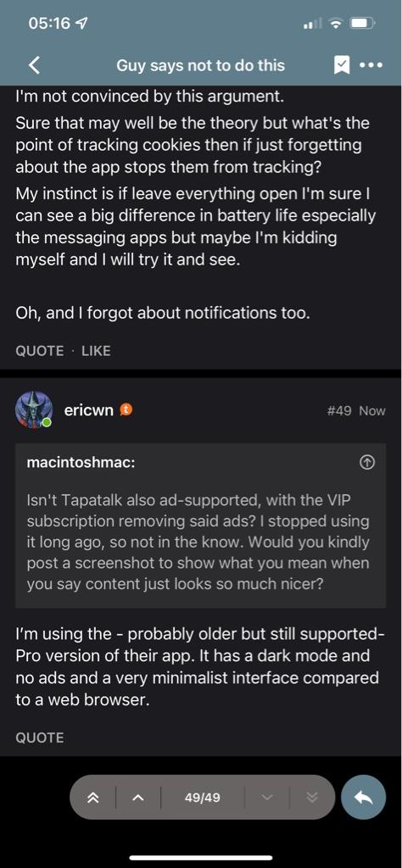Go to previous post with single up arrow
Screen dimensions: 402x868
tap(138, 798)
